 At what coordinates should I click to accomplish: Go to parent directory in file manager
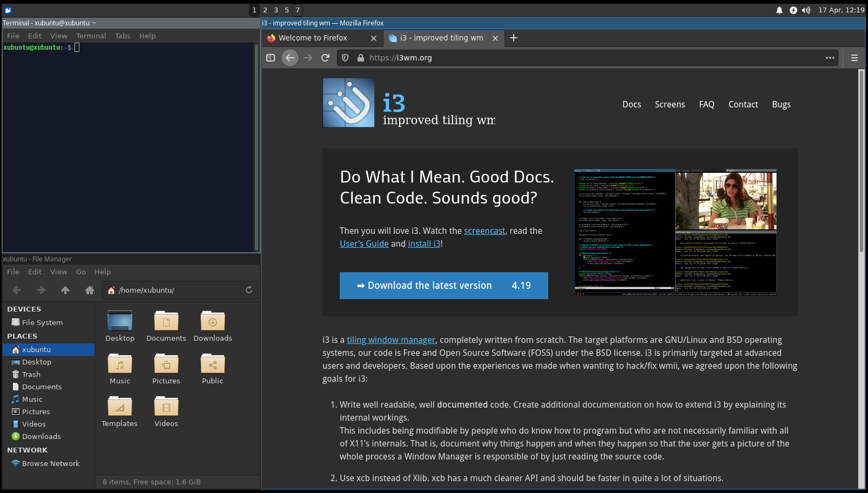65,290
